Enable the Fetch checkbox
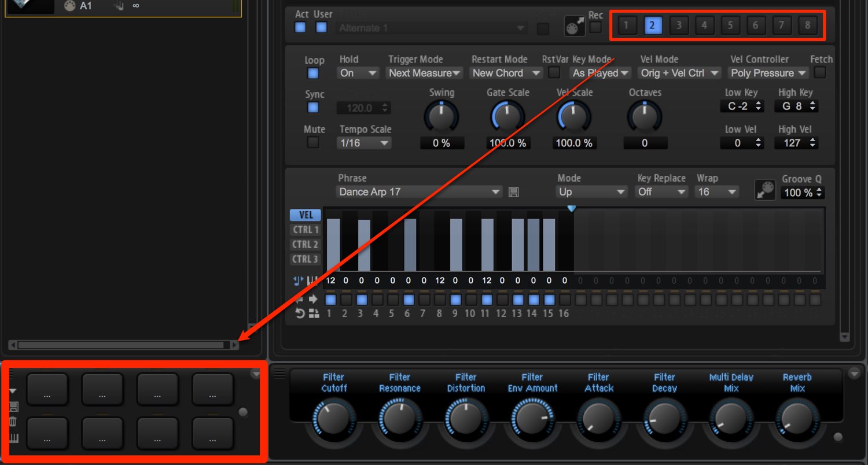 (x=820, y=72)
